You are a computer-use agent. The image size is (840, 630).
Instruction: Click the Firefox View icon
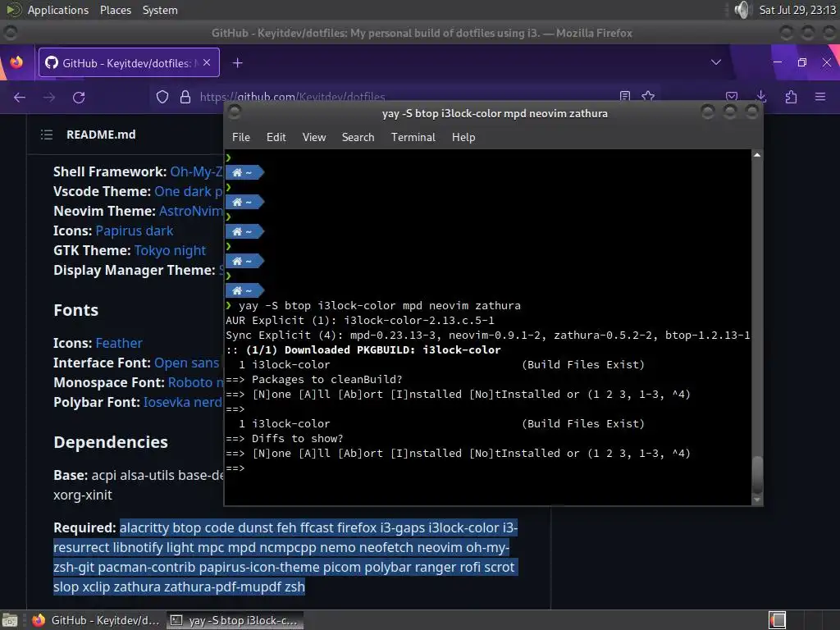(x=16, y=62)
